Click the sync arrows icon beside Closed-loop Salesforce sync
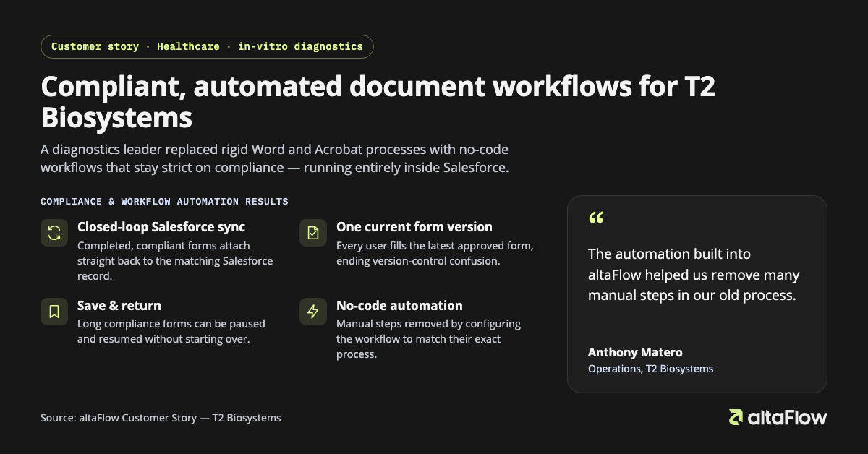This screenshot has height=454, width=868. tap(54, 233)
